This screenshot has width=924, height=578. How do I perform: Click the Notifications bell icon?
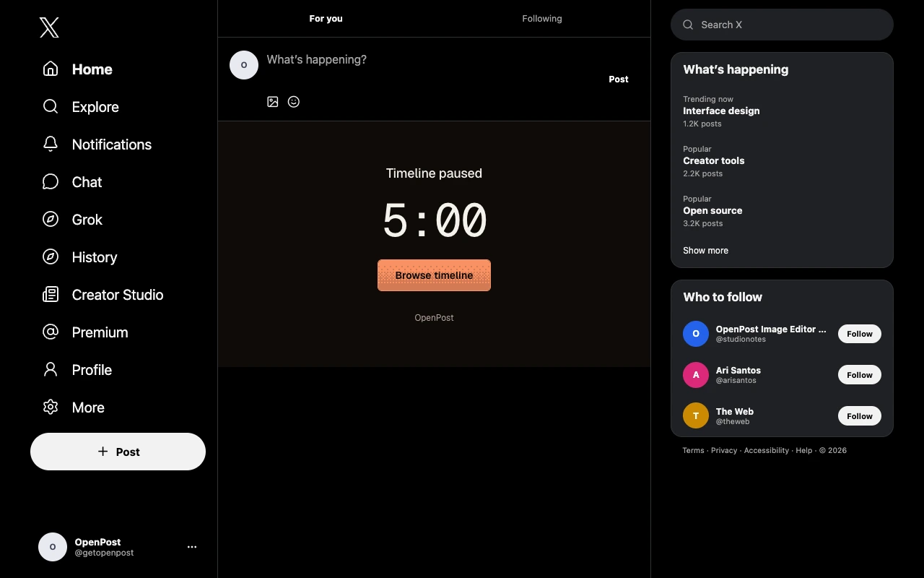coord(51,144)
